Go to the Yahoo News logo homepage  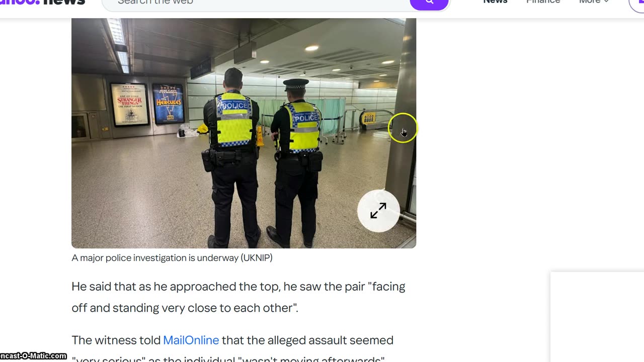click(x=43, y=3)
